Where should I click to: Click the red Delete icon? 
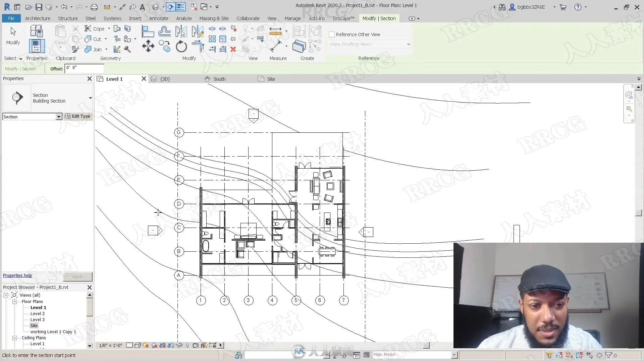coord(233,49)
